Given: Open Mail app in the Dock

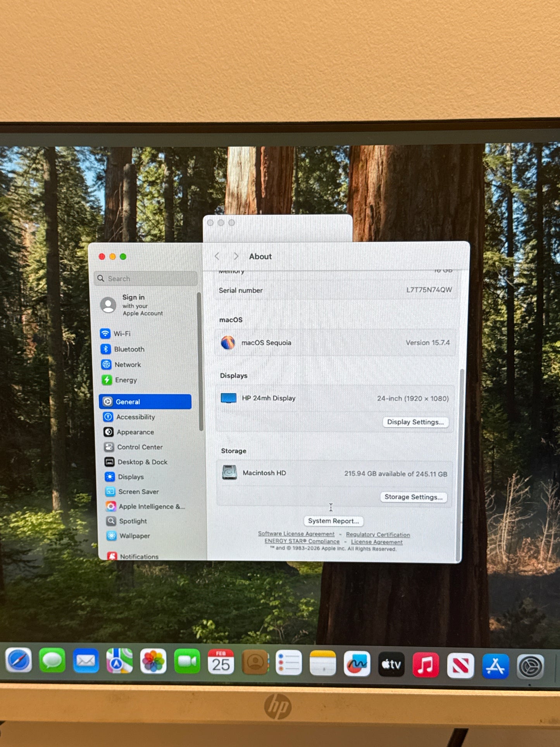Looking at the screenshot, I should coord(86,661).
